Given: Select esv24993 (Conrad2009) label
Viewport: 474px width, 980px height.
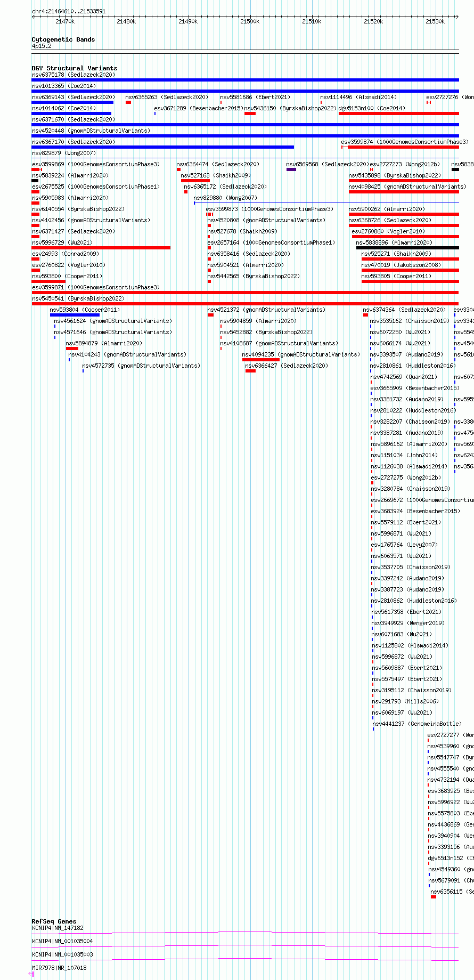Looking at the screenshot, I should (65, 254).
